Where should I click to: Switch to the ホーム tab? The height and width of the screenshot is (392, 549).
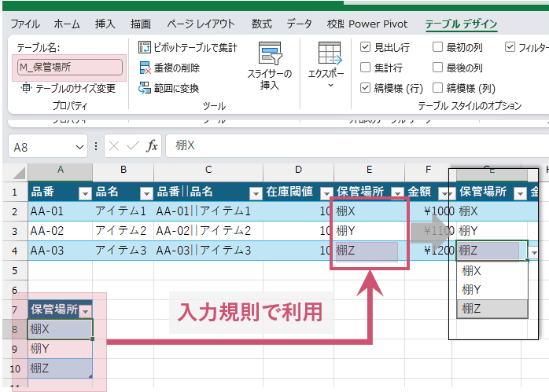coord(67,24)
